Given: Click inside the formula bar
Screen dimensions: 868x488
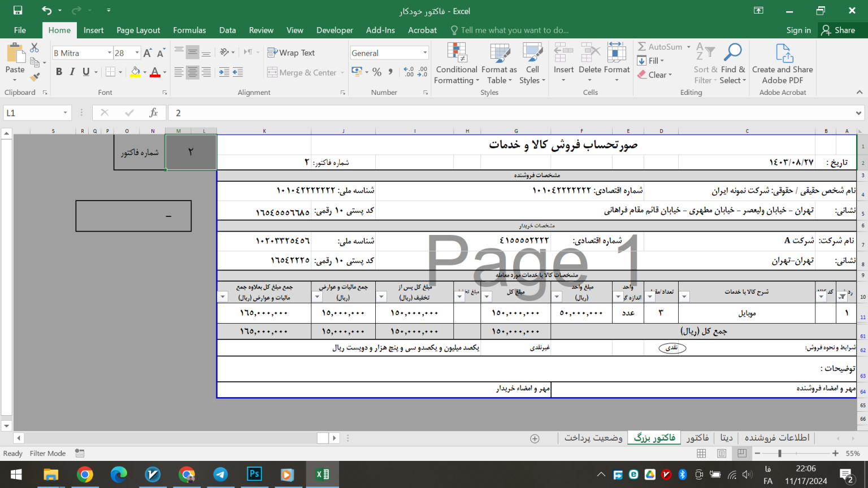Looking at the screenshot, I should point(396,112).
